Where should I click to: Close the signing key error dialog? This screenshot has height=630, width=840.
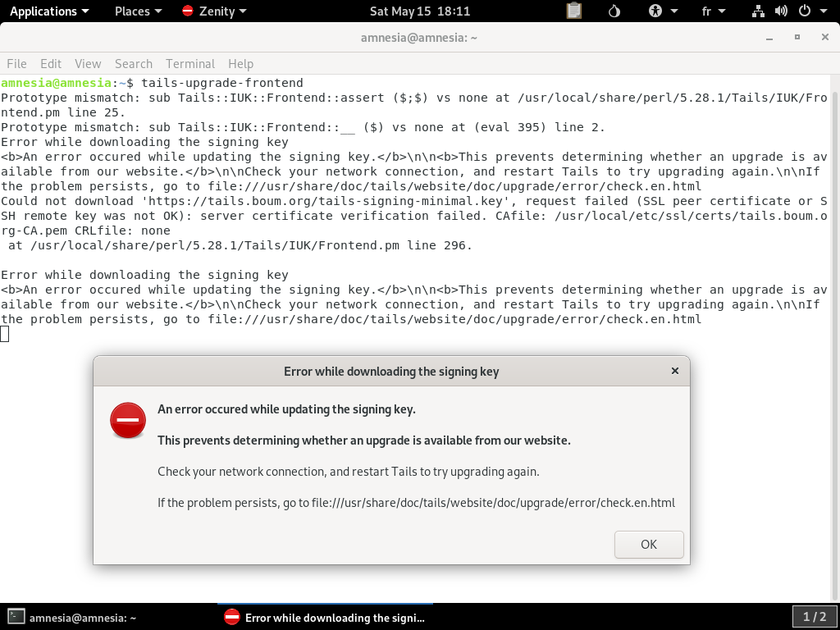pyautogui.click(x=675, y=371)
